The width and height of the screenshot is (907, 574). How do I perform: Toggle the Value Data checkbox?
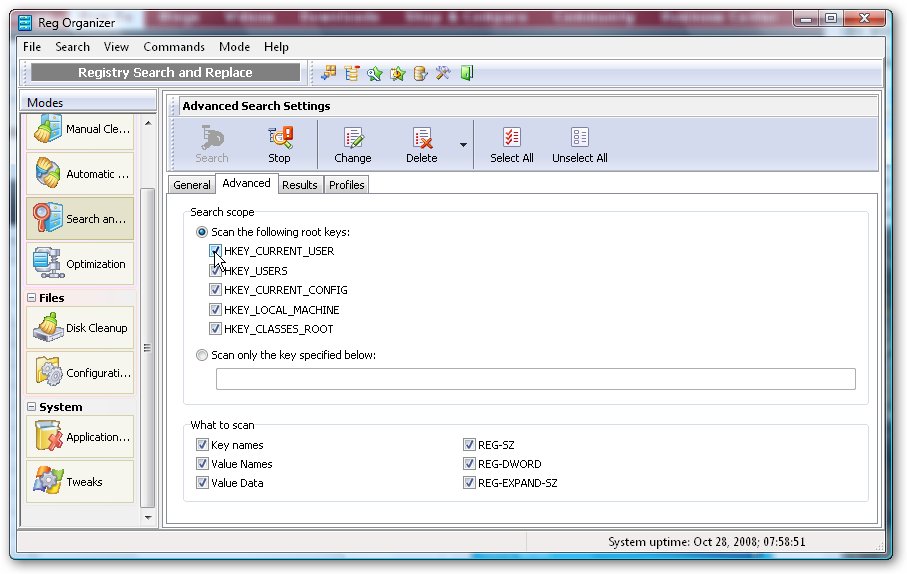203,483
